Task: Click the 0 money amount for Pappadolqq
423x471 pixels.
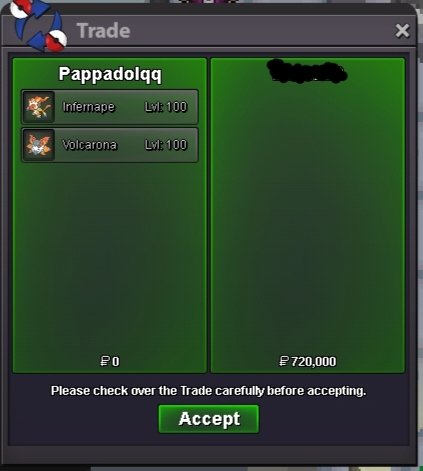Action: click(x=116, y=361)
